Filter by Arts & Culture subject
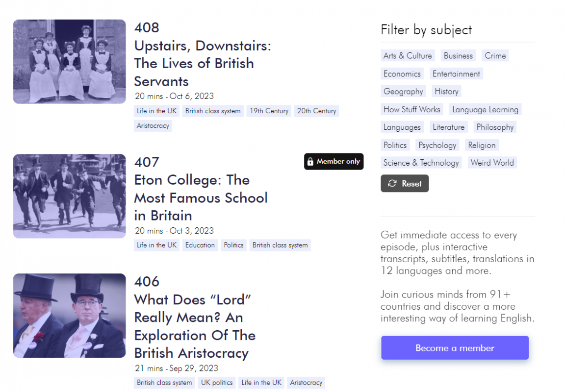This screenshot has height=392, width=565. 408,56
